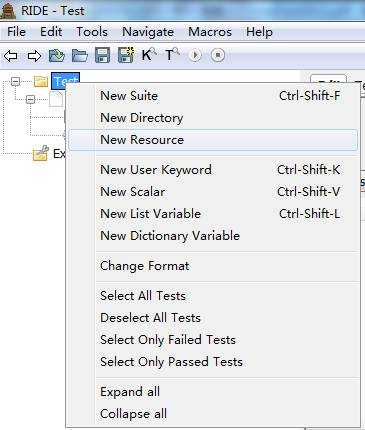Click Collapse all in context menu
Viewport: 365px width, 430px height.
213,414
